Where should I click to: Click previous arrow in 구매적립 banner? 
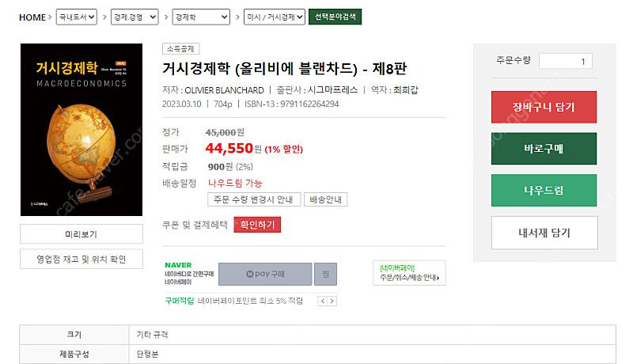click(322, 301)
